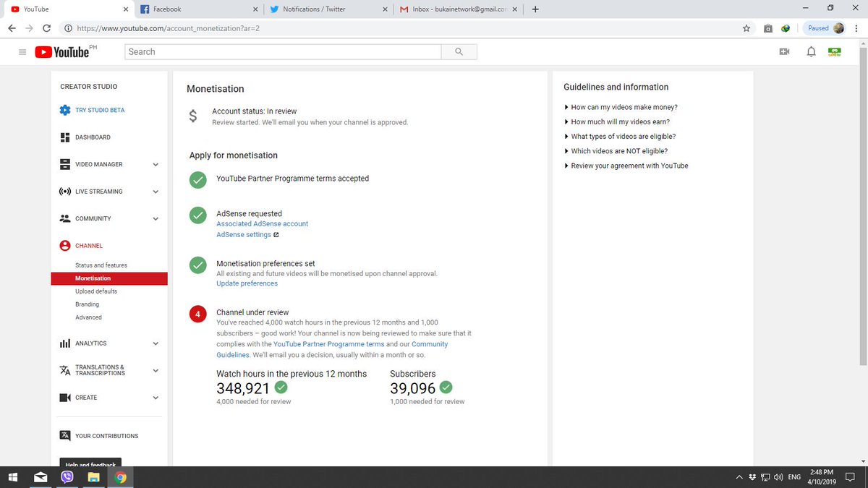Screen dimensions: 868x488
Task: Expand the Video Manager section
Action: click(156, 165)
